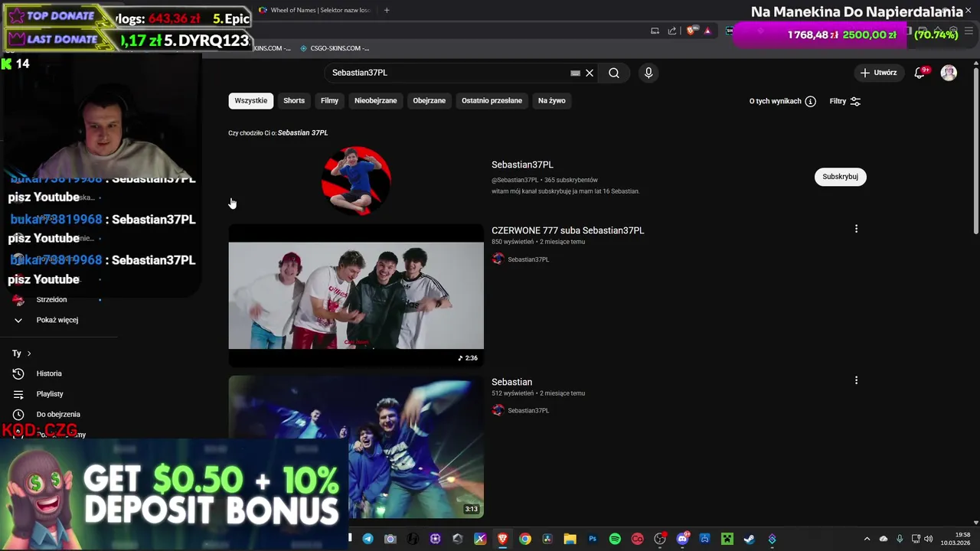Screen dimensions: 980x551
Task: Select the Nieobejrzane filter chip
Action: coord(376,101)
